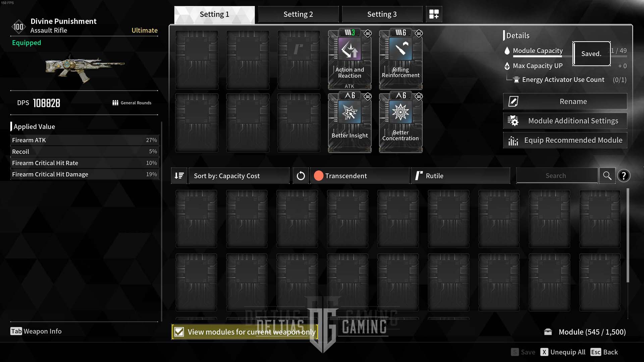Toggle the Rutile filter button
This screenshot has height=362, width=644.
click(461, 176)
